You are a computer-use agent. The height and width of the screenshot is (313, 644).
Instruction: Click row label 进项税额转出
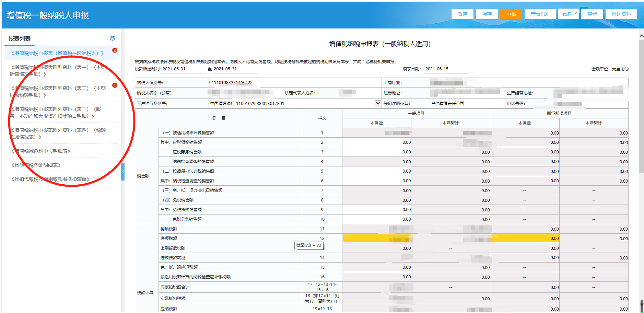coord(173,258)
